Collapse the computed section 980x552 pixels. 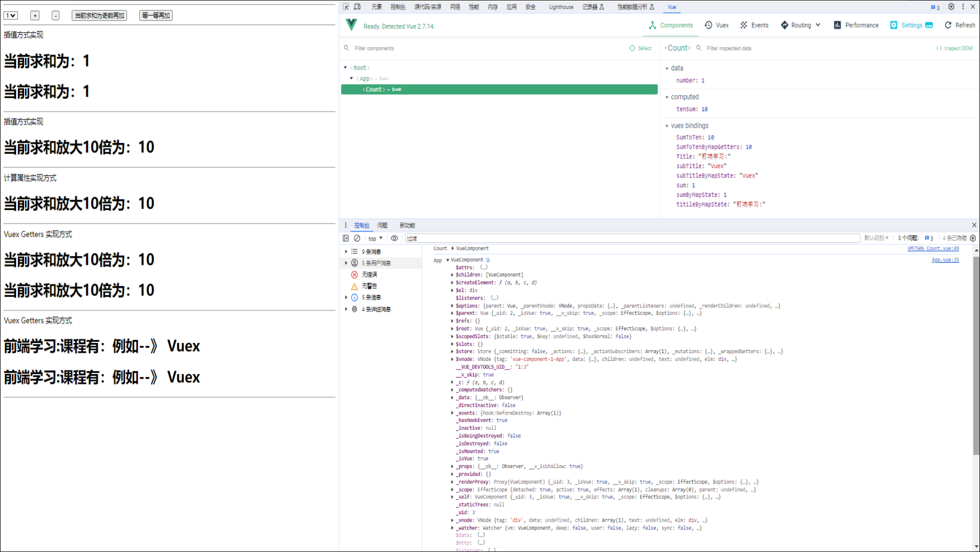[x=667, y=97]
